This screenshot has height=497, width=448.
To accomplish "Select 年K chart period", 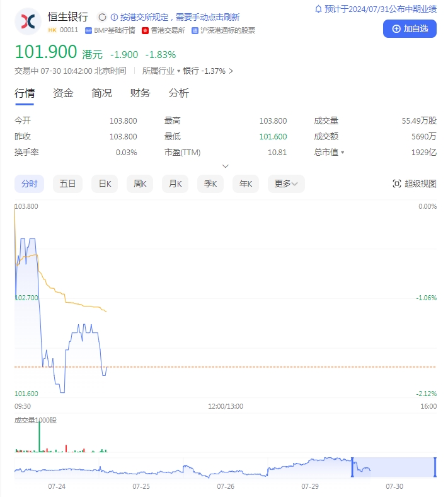I will tap(246, 184).
